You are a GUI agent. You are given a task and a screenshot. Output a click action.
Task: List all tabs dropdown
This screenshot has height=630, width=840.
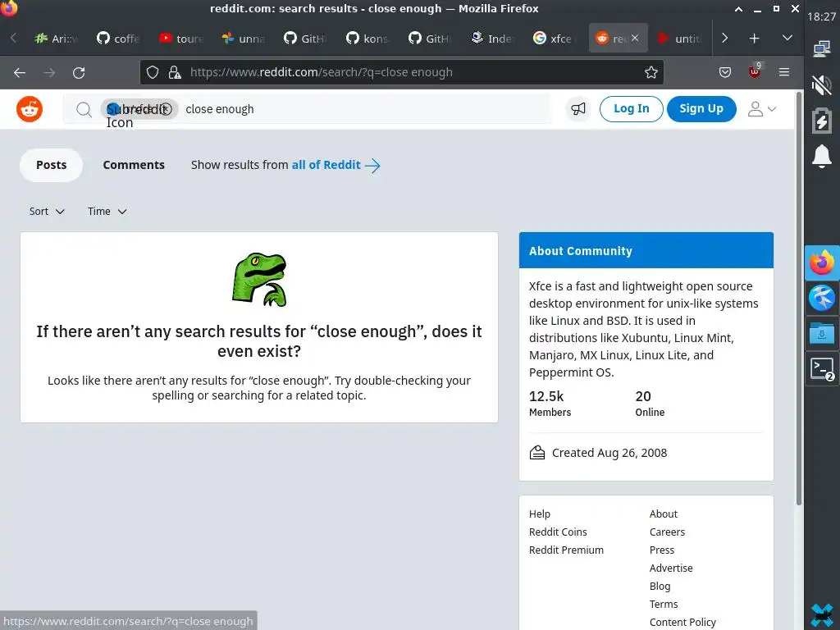pos(787,39)
